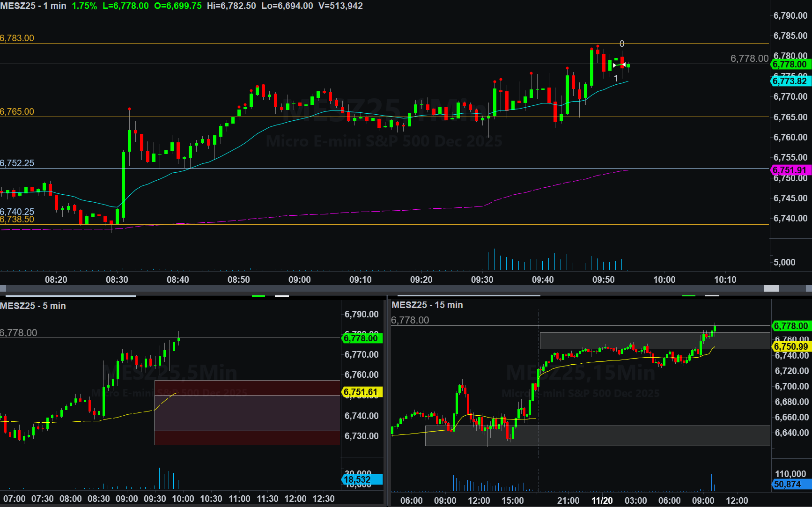Select the 6,752.25 price level label
Viewport: 812px width, 507px height.
coord(17,163)
